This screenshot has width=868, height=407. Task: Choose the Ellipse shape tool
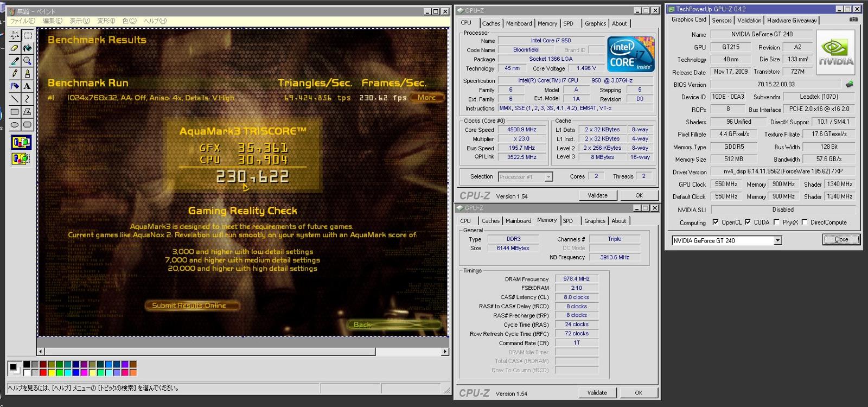(x=15, y=124)
